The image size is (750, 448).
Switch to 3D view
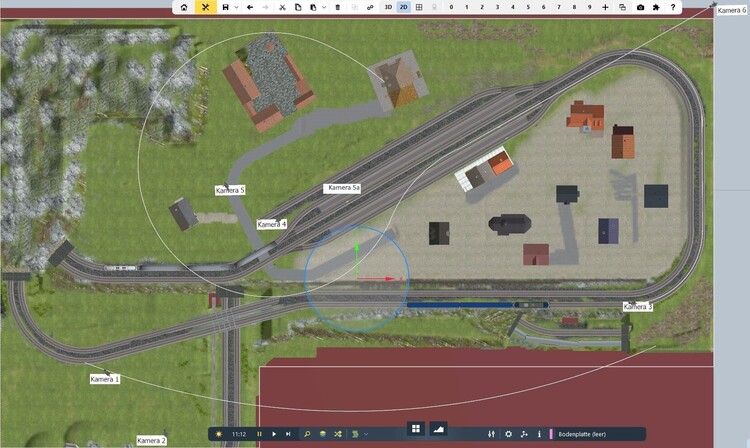388,7
